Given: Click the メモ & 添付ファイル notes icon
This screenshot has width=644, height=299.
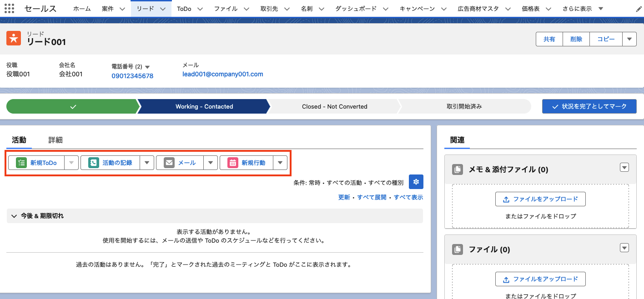Looking at the screenshot, I should click(x=458, y=169).
